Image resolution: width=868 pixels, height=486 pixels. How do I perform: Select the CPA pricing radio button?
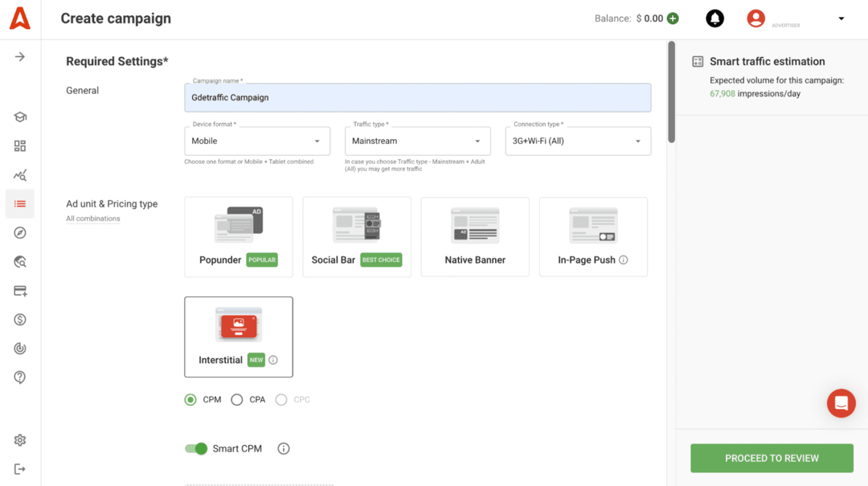(x=237, y=400)
